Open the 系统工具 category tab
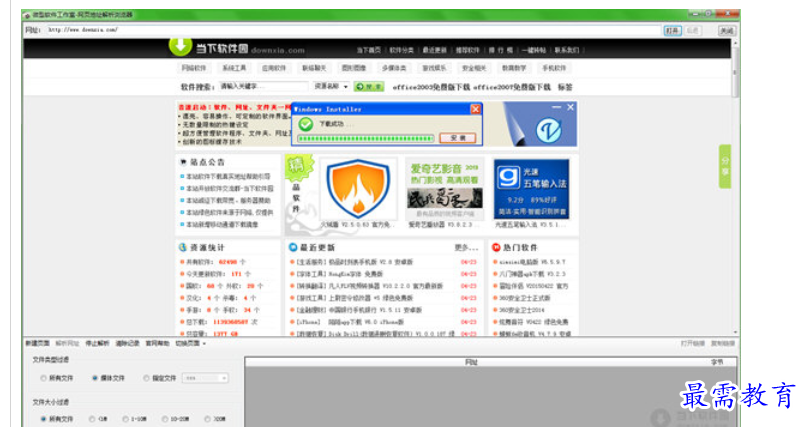804x427 pixels. 234,68
